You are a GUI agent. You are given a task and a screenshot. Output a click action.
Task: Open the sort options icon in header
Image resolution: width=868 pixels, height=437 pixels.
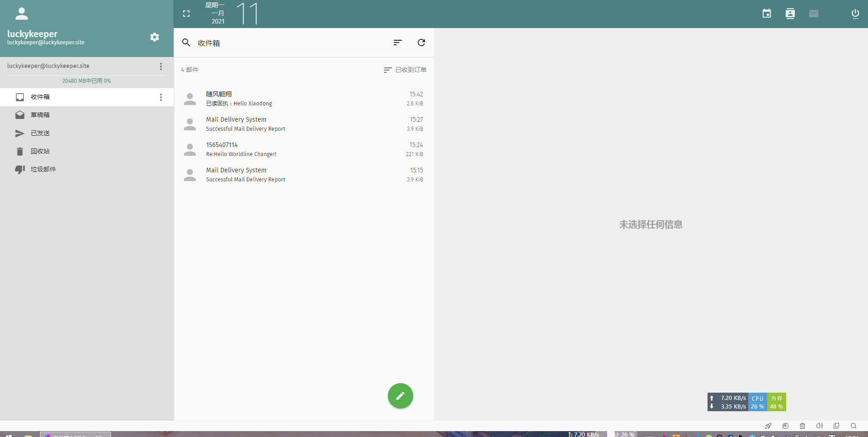pos(397,43)
